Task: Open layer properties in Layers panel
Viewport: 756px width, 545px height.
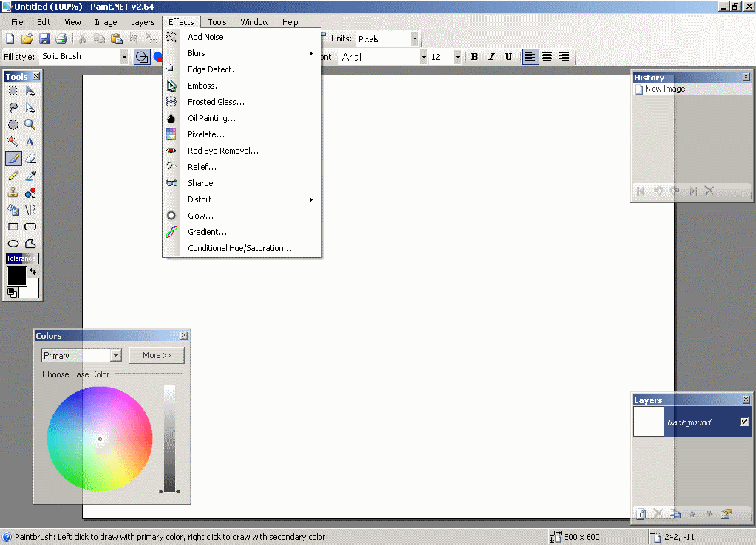Action: (x=726, y=514)
